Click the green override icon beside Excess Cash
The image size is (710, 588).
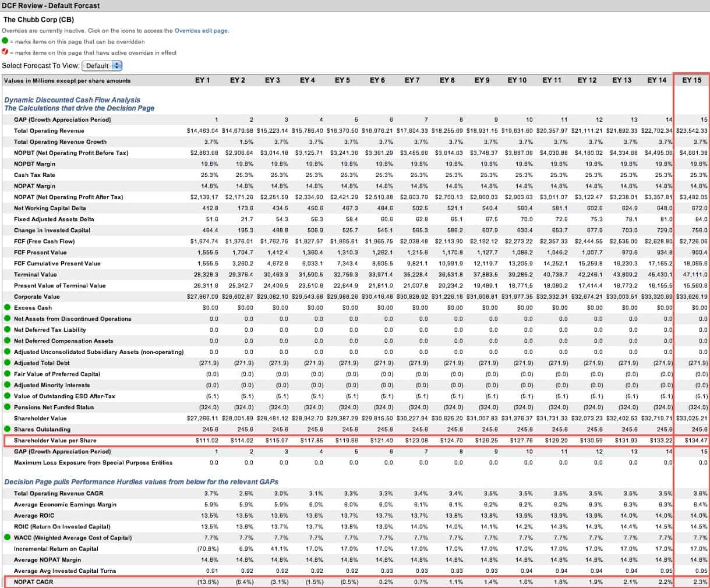pyautogui.click(x=7, y=307)
